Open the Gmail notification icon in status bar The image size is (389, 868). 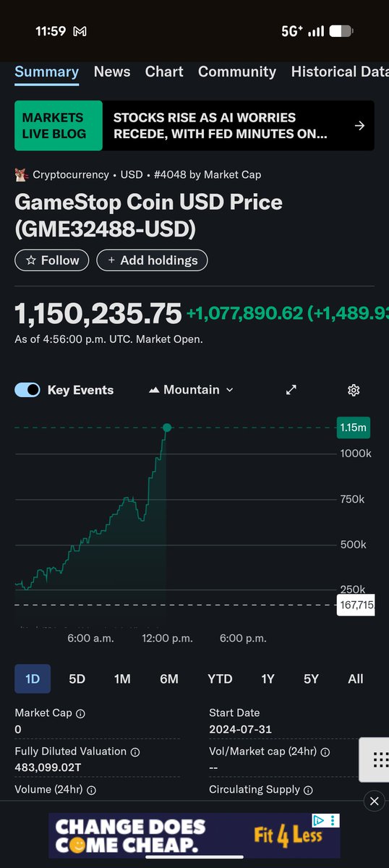80,32
